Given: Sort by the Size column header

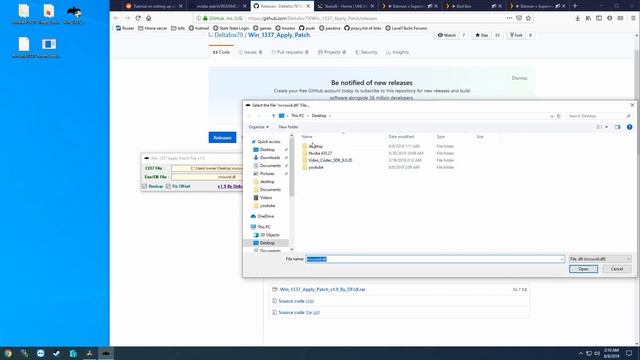Looking at the screenshot, I should (480, 137).
